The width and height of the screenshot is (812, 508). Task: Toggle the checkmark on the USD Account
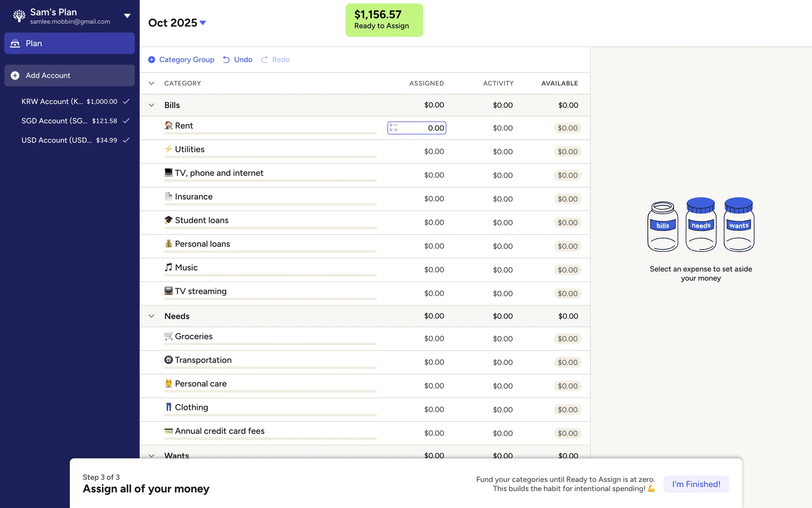click(126, 140)
